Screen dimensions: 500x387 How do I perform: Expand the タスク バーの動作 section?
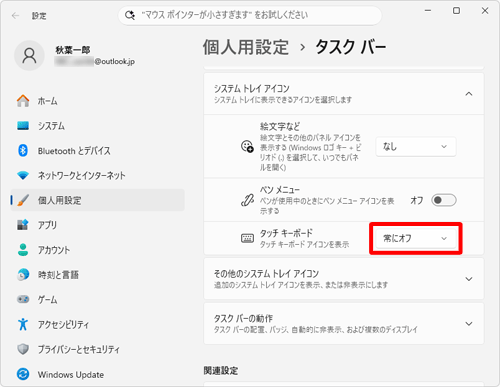point(343,324)
